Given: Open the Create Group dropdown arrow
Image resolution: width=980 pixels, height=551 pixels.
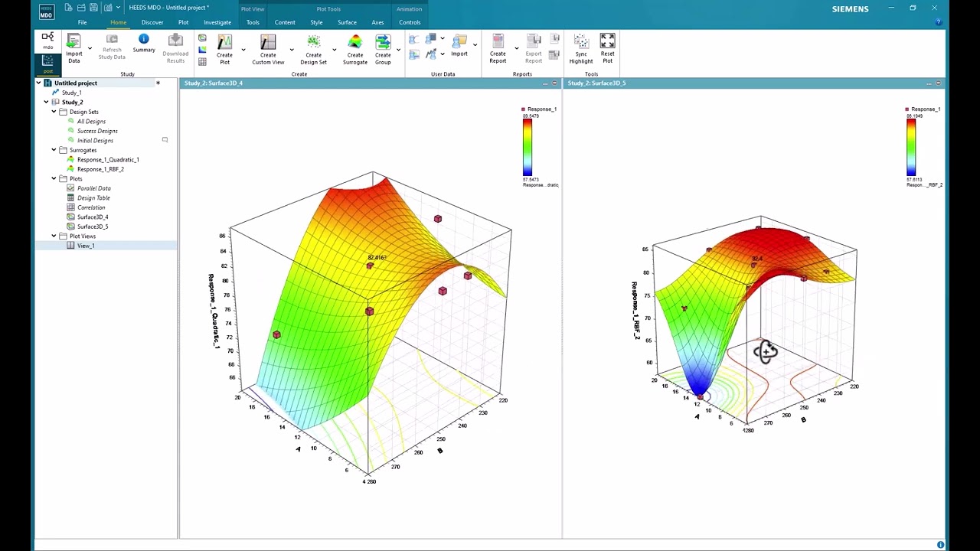Looking at the screenshot, I should (398, 51).
